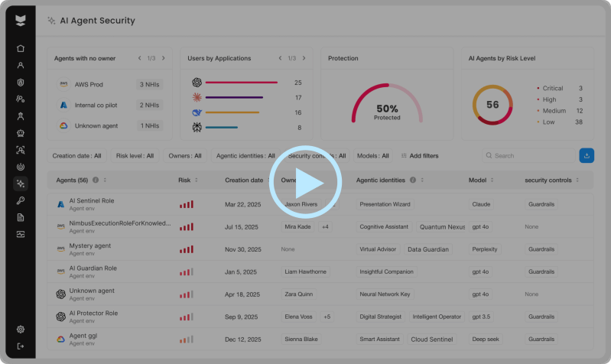Sort the Agents (56) column

click(105, 180)
